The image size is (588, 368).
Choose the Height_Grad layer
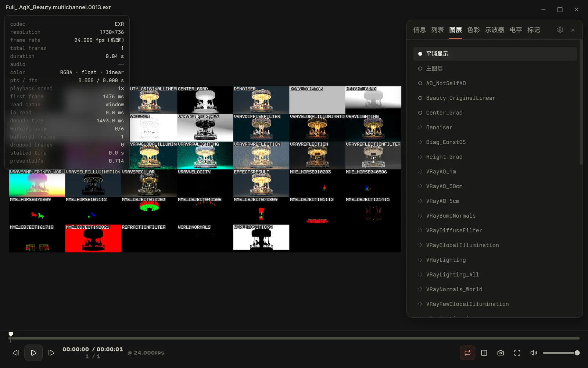pyautogui.click(x=495, y=157)
